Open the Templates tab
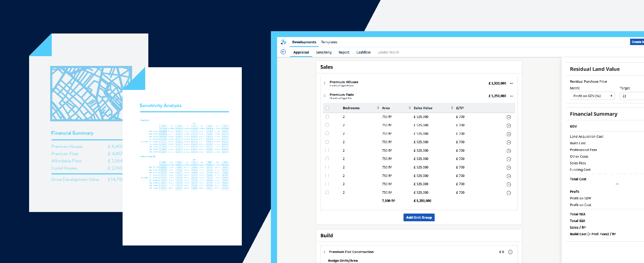 329,42
